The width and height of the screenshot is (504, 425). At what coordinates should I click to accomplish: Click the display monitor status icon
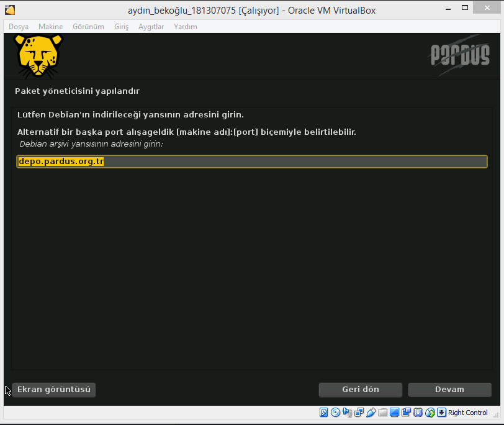point(394,413)
